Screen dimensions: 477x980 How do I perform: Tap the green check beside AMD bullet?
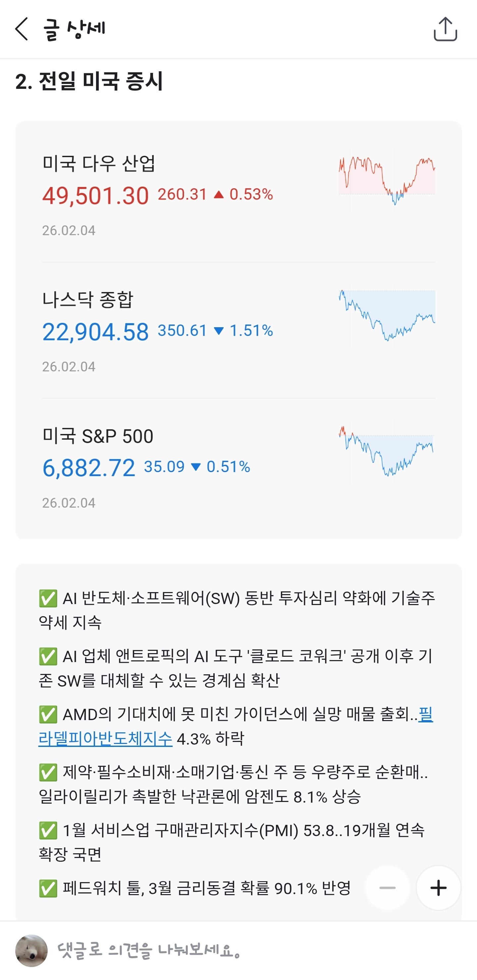(48, 714)
